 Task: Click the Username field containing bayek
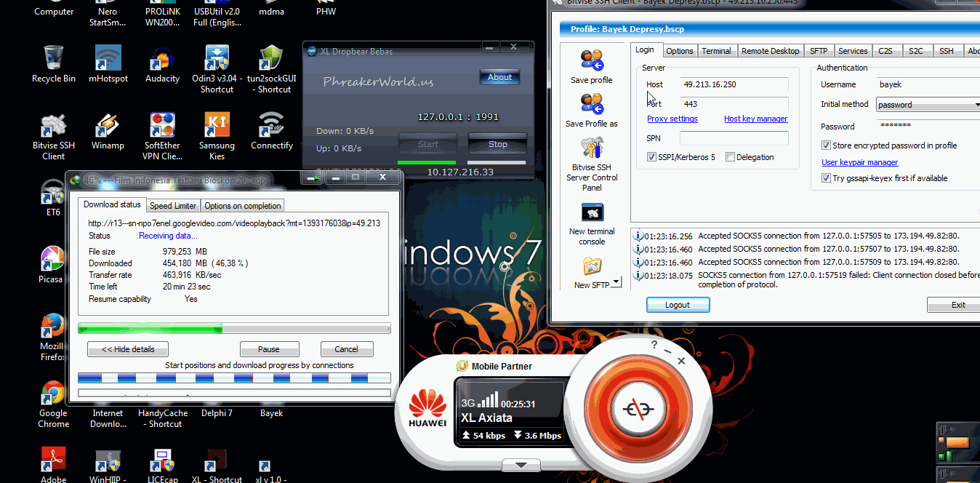pos(928,84)
